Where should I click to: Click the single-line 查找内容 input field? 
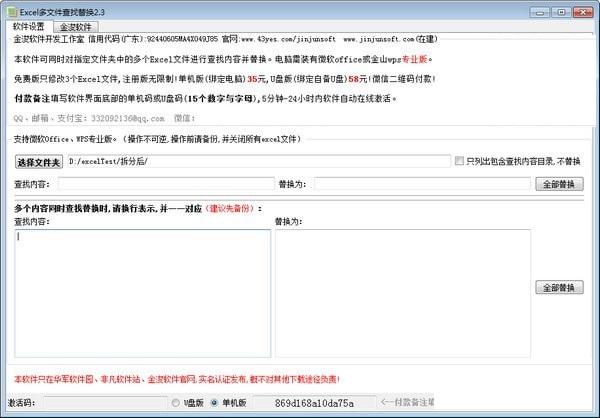(x=166, y=184)
